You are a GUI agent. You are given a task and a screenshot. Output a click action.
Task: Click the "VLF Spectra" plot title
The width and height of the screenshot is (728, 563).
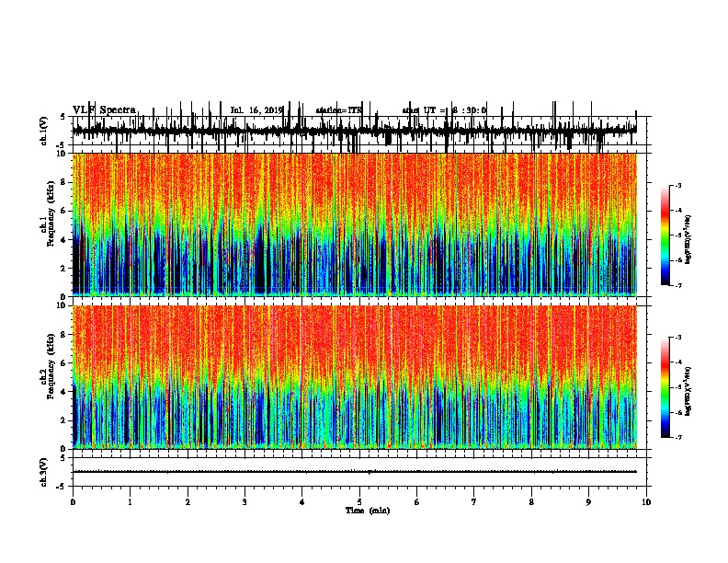tap(104, 110)
